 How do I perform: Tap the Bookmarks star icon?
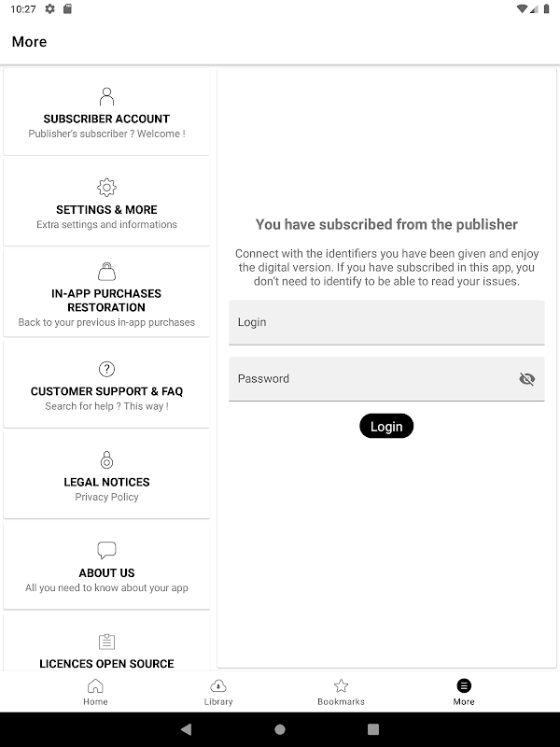pyautogui.click(x=341, y=685)
